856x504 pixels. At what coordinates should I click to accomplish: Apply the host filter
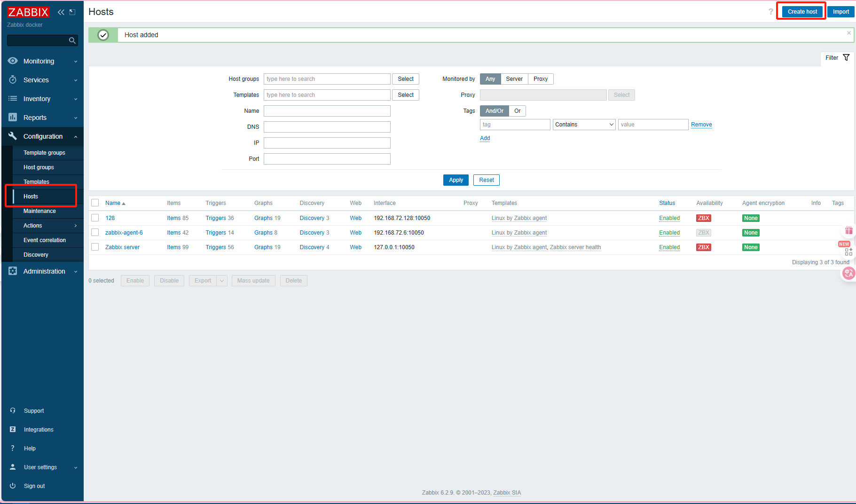coord(456,180)
